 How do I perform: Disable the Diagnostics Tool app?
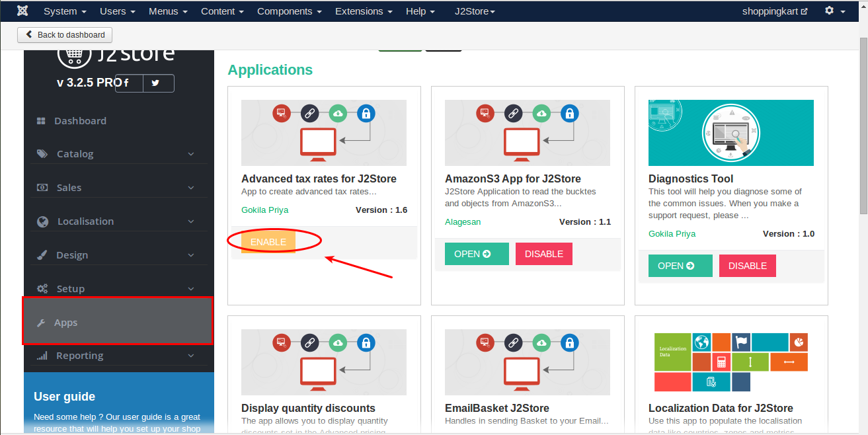point(748,266)
